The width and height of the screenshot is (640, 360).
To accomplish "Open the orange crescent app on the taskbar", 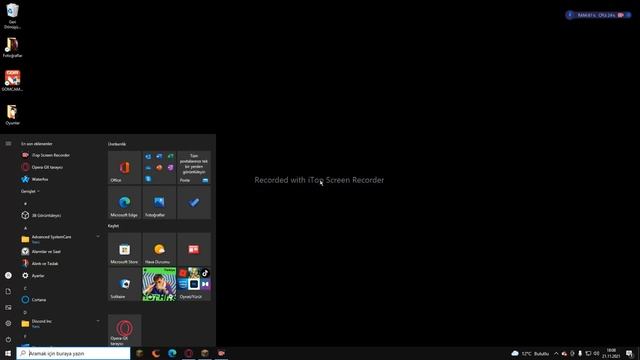I will coord(156,353).
